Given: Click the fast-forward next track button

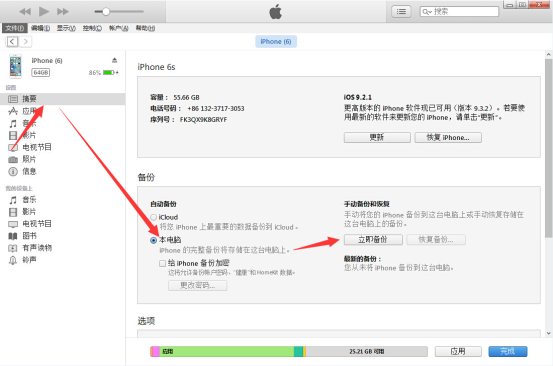Looking at the screenshot, I should 63,12.
